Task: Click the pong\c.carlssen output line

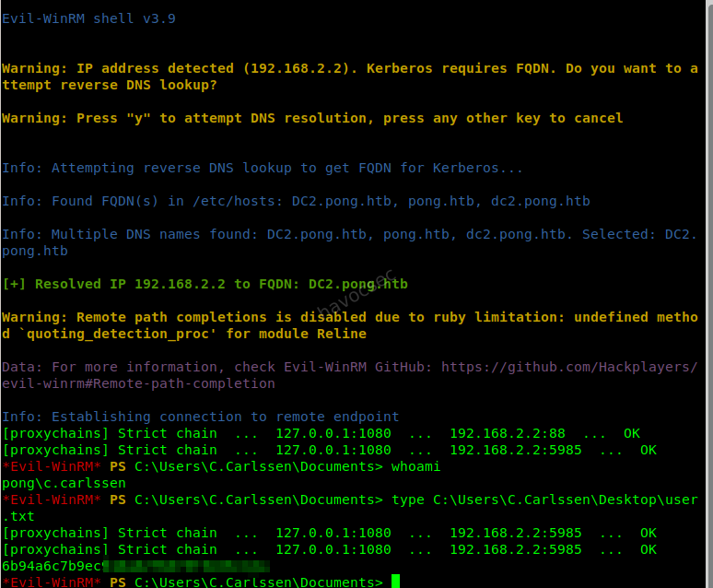Action: pos(64,483)
